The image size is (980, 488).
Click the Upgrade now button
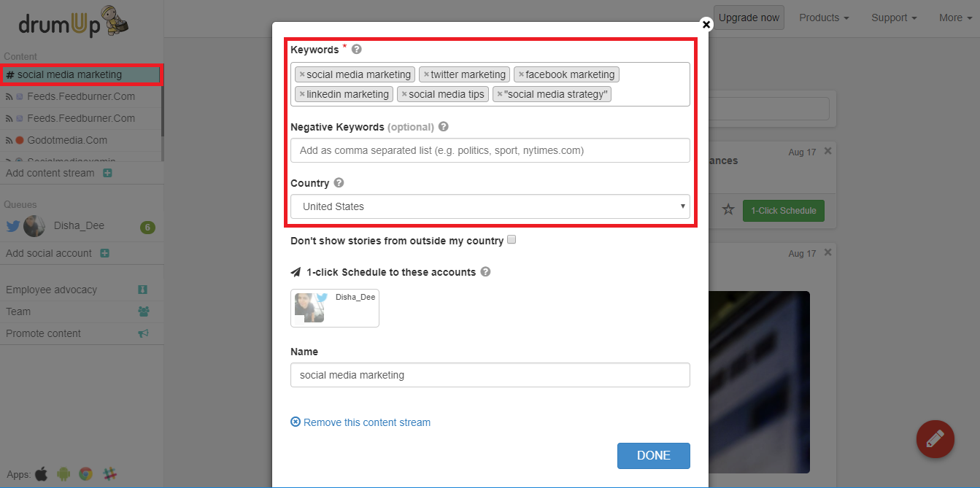pos(749,18)
